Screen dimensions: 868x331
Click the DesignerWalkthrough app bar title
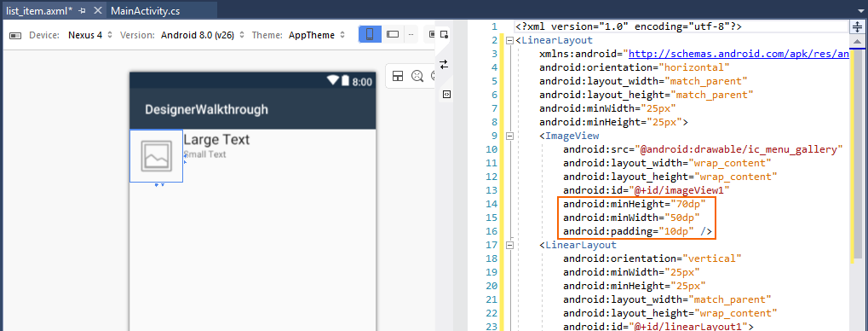tap(206, 110)
